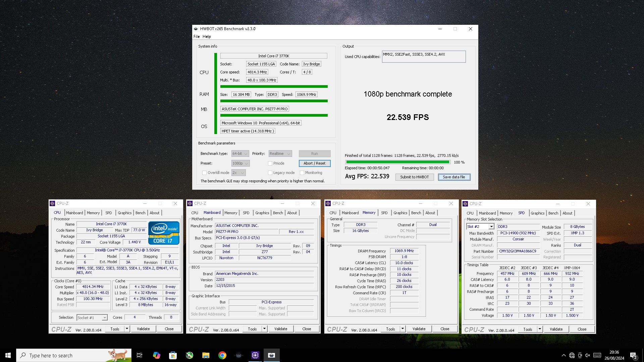This screenshot has width=644, height=362.
Task: Click Save data file button
Action: click(x=454, y=177)
